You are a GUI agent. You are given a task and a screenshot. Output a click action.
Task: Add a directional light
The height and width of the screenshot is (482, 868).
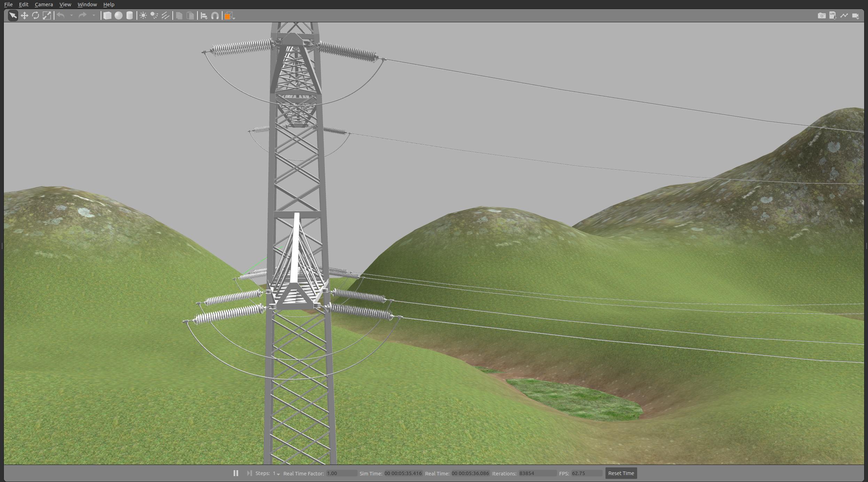[x=165, y=16]
